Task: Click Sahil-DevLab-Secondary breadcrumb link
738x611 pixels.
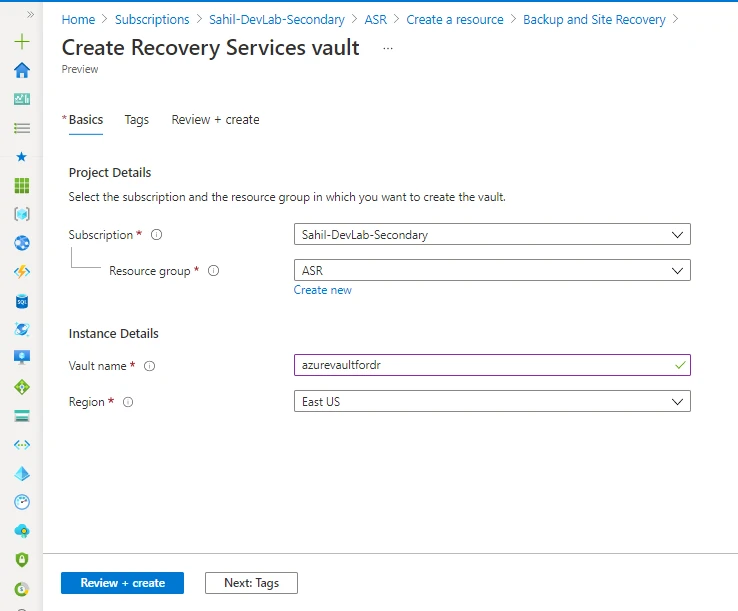Action: (x=277, y=19)
